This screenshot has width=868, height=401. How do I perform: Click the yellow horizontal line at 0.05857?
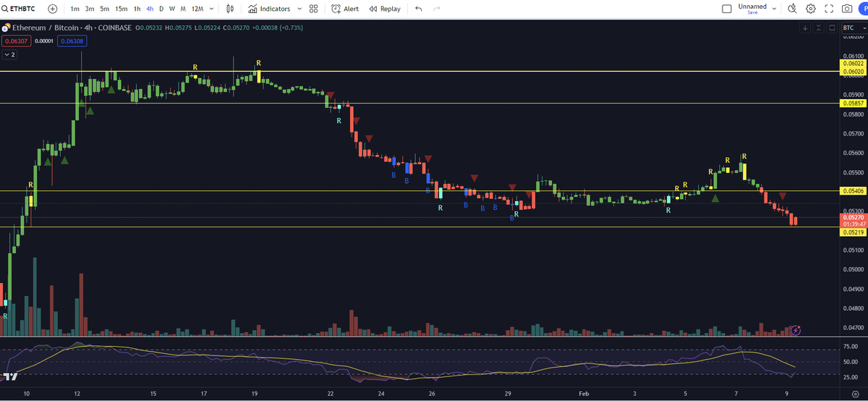pyautogui.click(x=420, y=104)
